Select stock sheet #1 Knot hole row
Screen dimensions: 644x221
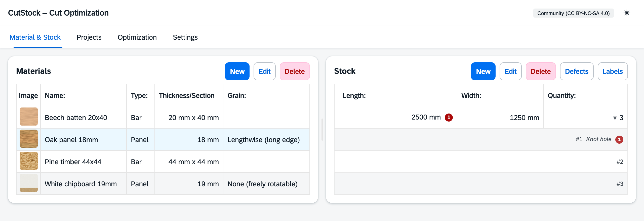pos(481,139)
